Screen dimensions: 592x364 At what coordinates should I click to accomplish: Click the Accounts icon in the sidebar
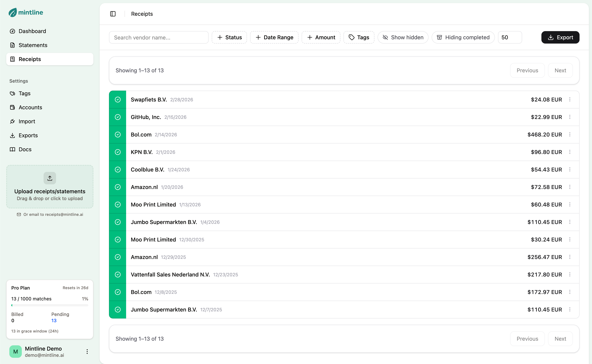(x=12, y=107)
